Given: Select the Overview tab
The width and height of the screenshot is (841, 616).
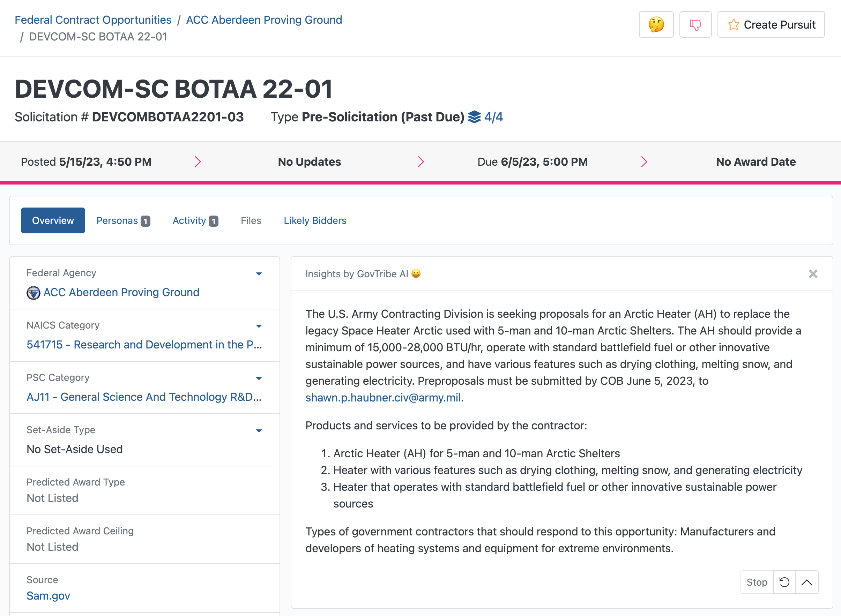Looking at the screenshot, I should (x=53, y=220).
